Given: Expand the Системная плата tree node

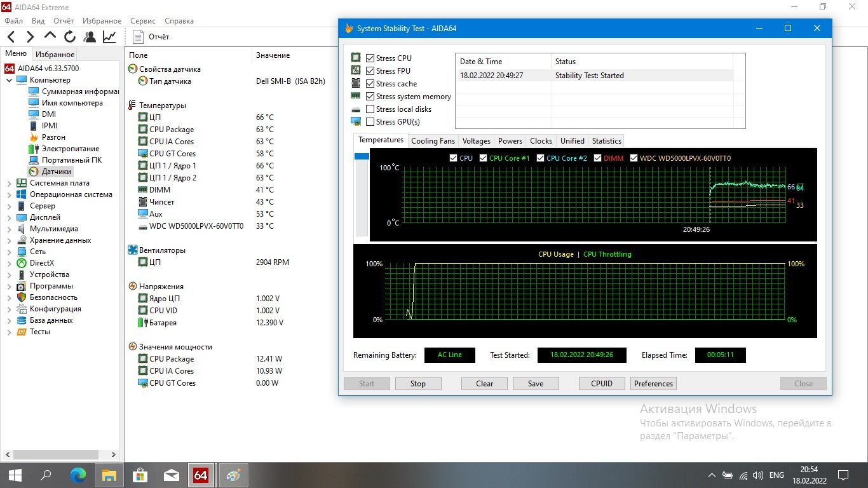Looking at the screenshot, I should point(9,183).
